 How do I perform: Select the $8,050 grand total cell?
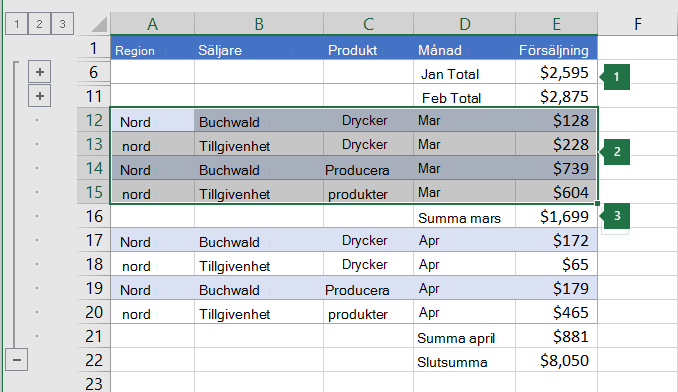pos(556,360)
